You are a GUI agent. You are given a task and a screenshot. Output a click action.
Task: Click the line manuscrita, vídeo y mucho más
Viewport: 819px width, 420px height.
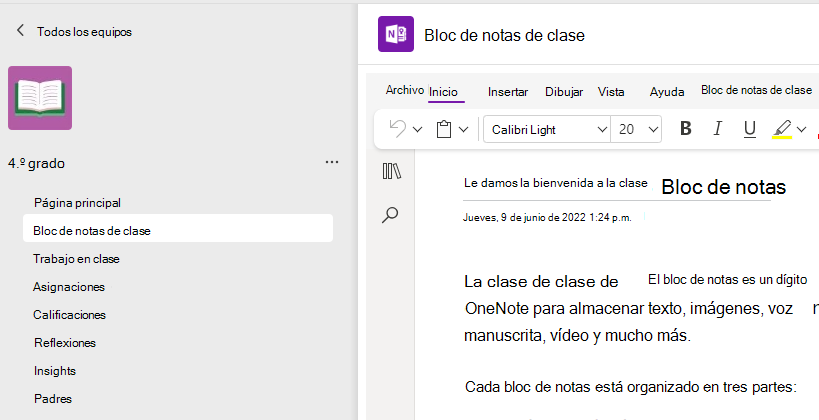coord(577,335)
